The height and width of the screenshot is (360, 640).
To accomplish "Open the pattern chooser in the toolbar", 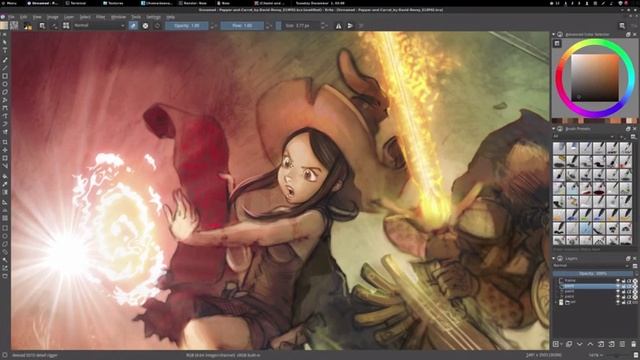I will coord(14,26).
